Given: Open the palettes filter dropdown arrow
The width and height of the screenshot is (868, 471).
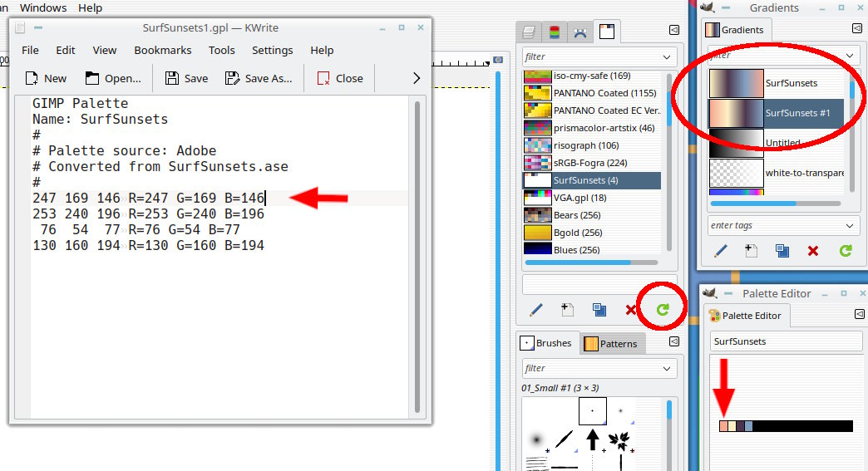Looking at the screenshot, I should click(667, 57).
